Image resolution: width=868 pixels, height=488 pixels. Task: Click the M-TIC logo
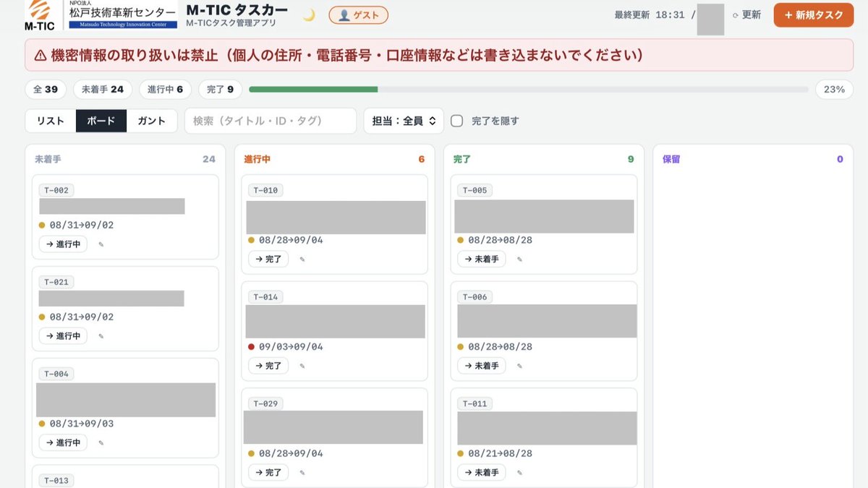pyautogui.click(x=39, y=15)
